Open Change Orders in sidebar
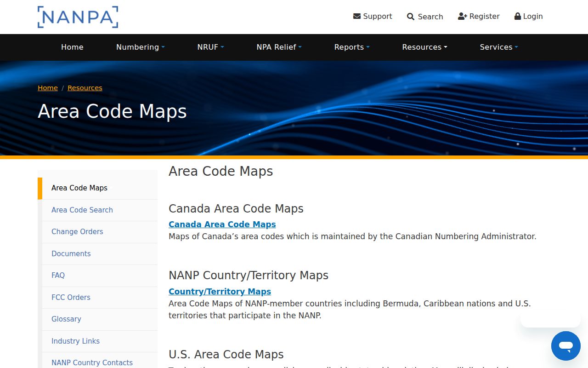 click(x=100, y=232)
